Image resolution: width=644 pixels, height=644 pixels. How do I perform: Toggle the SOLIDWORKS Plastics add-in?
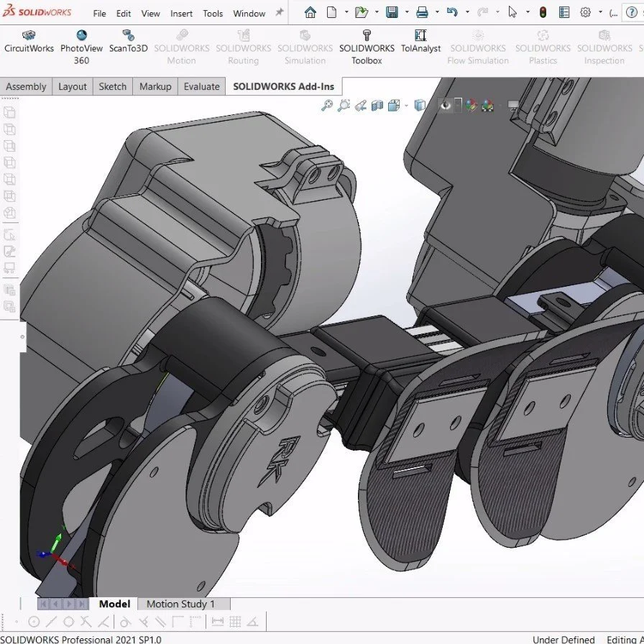pos(543,47)
